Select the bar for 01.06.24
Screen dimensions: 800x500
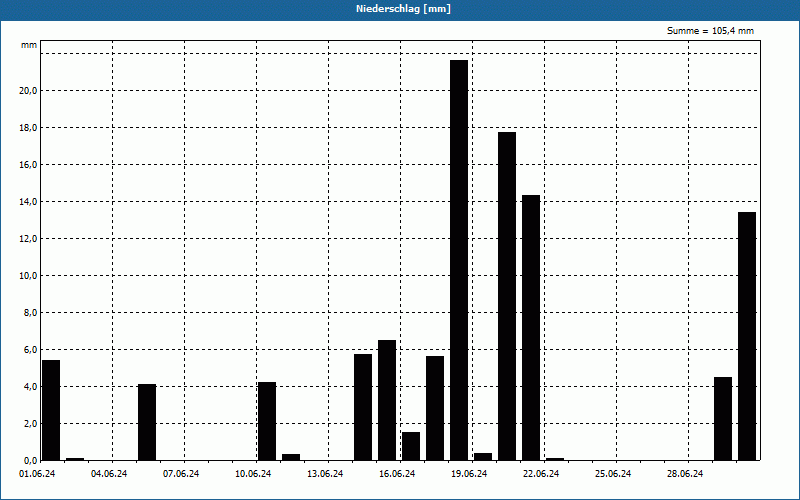[x=51, y=410]
